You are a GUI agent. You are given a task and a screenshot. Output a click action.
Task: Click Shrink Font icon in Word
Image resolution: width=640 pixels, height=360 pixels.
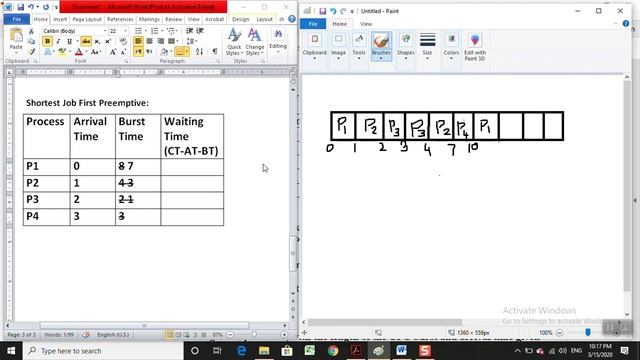123,52
